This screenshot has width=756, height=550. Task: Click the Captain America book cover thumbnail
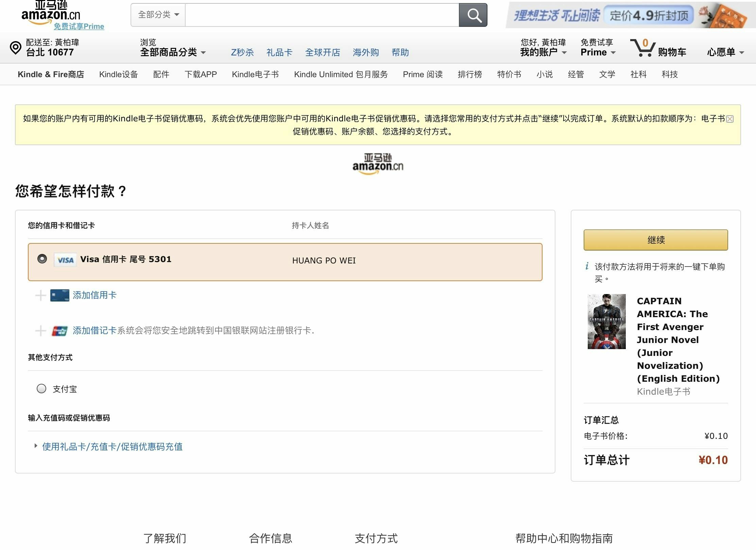[x=606, y=322]
